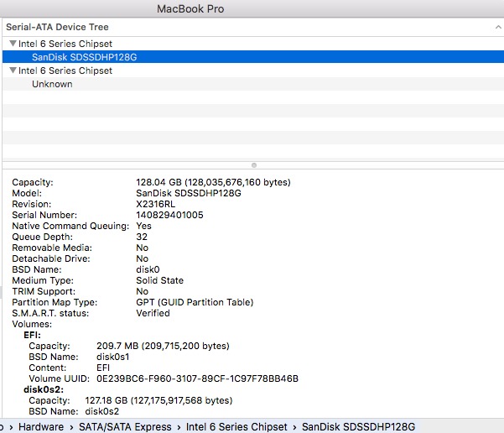Image resolution: width=504 pixels, height=433 pixels.
Task: Collapse the first Intel 6 Series Chipset triangle
Action: pyautogui.click(x=13, y=43)
